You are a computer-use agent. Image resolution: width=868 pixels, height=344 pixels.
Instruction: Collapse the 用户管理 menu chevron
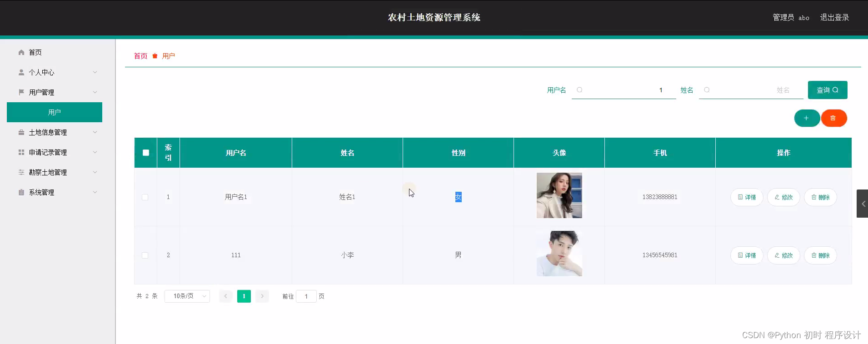point(95,92)
